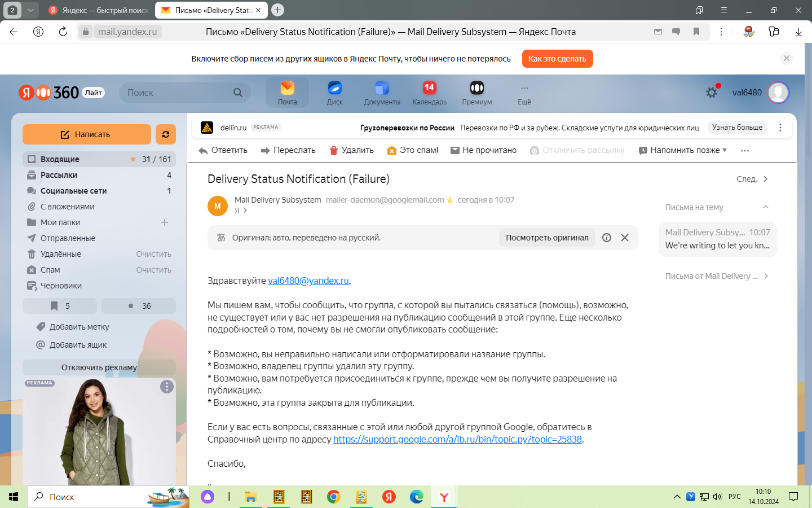812x508 pixels.
Task: Click the magnifier search icon in mail
Action: 238,93
